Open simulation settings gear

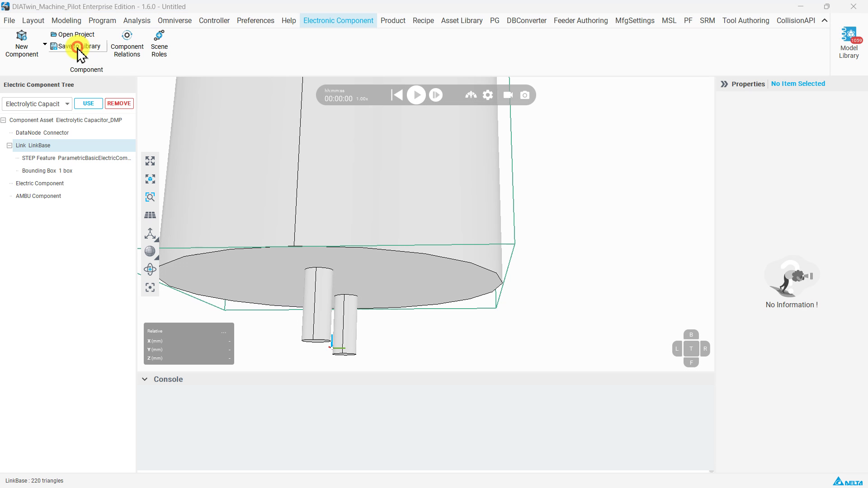pos(488,95)
